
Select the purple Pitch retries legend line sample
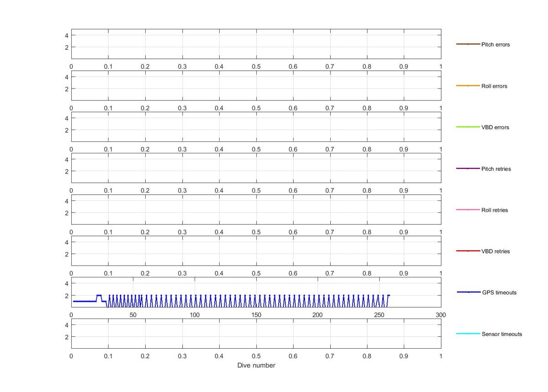[468, 168]
